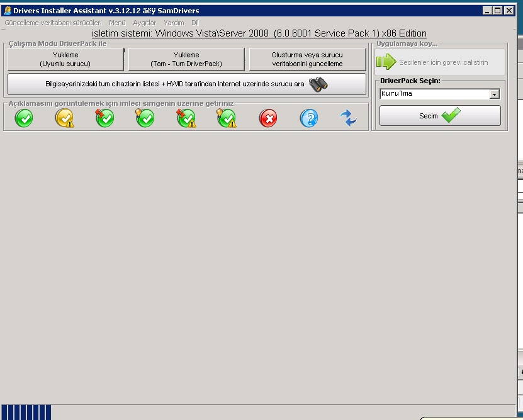
Task: Click the red X error status icon
Action: (268, 118)
